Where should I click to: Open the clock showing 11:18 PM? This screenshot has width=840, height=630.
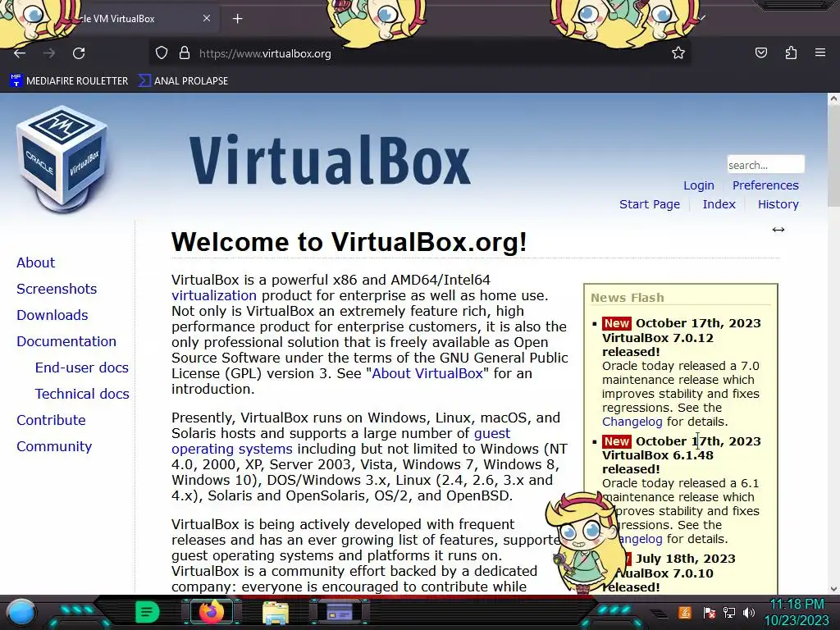tap(797, 612)
